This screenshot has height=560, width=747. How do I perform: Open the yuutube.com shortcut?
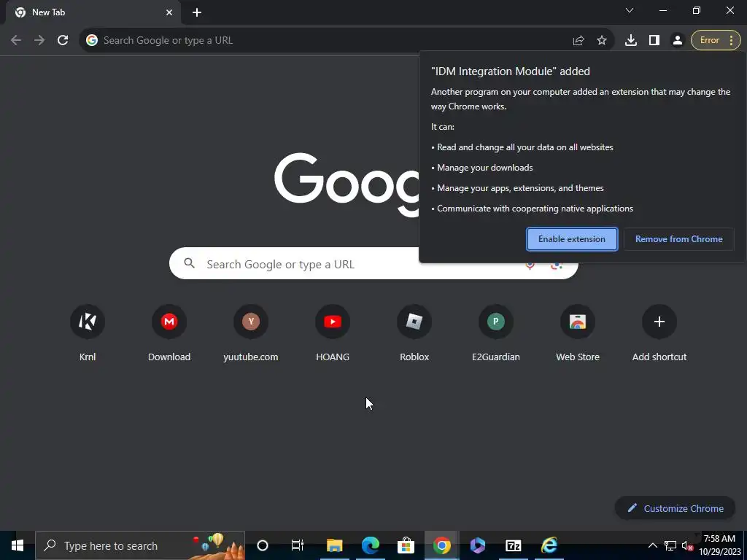[251, 333]
